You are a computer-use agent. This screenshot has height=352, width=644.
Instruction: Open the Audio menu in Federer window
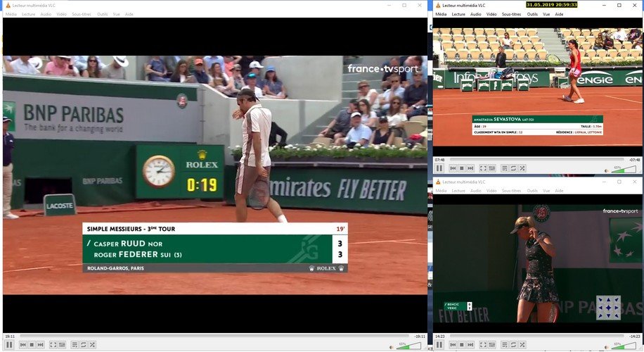click(x=46, y=14)
